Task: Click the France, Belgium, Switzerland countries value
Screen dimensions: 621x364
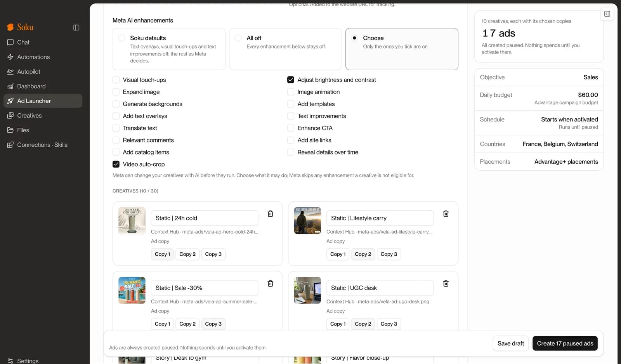Action: pyautogui.click(x=560, y=144)
